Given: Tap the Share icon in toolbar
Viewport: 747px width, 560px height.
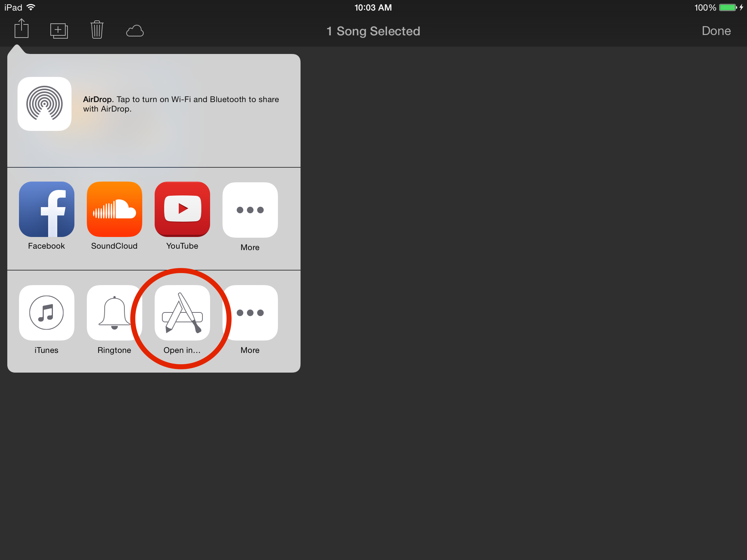Looking at the screenshot, I should click(22, 29).
